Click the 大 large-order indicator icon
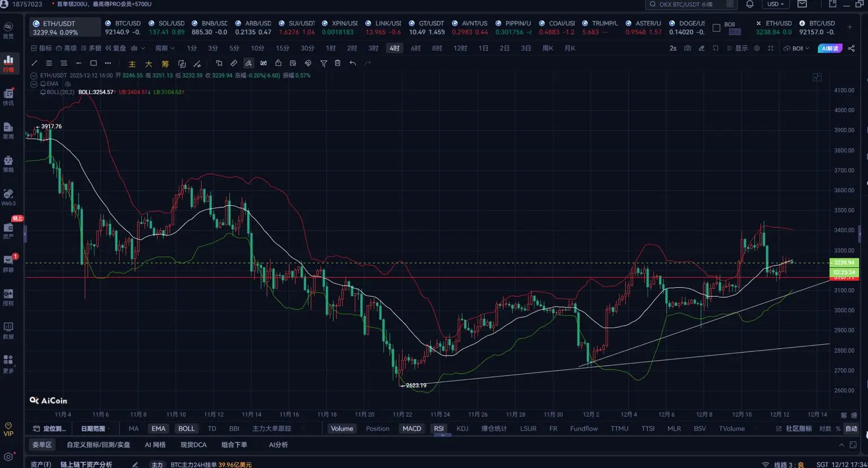This screenshot has width=868, height=468. tap(149, 64)
